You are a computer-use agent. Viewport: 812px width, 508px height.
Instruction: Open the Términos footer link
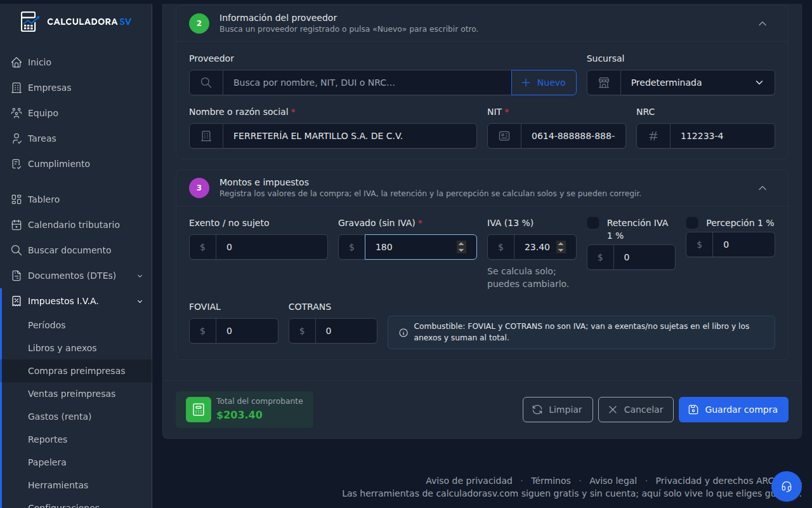click(x=551, y=481)
